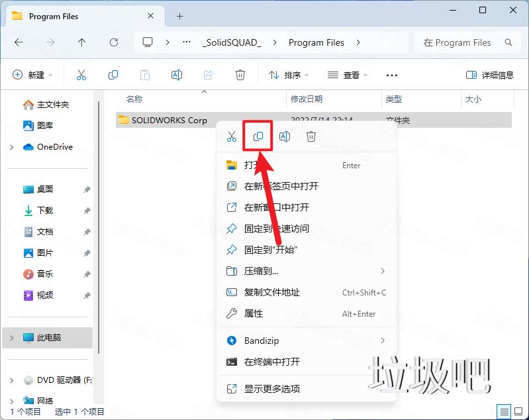Select Delete icon in context menu

pos(311,136)
